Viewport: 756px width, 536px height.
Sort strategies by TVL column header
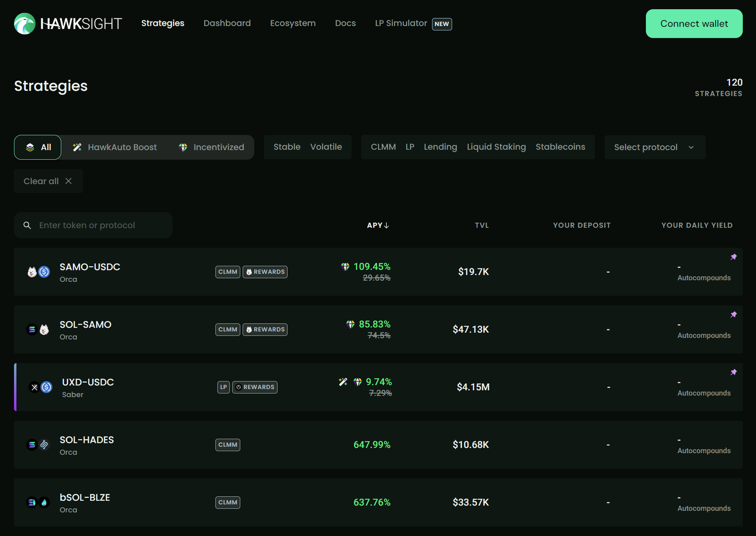tap(482, 225)
